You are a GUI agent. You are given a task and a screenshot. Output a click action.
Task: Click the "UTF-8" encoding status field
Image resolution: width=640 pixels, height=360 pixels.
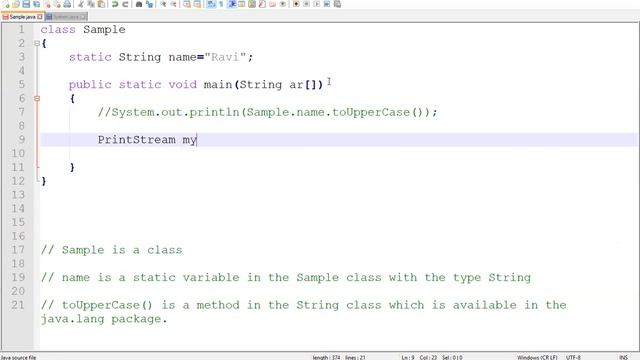click(x=573, y=358)
